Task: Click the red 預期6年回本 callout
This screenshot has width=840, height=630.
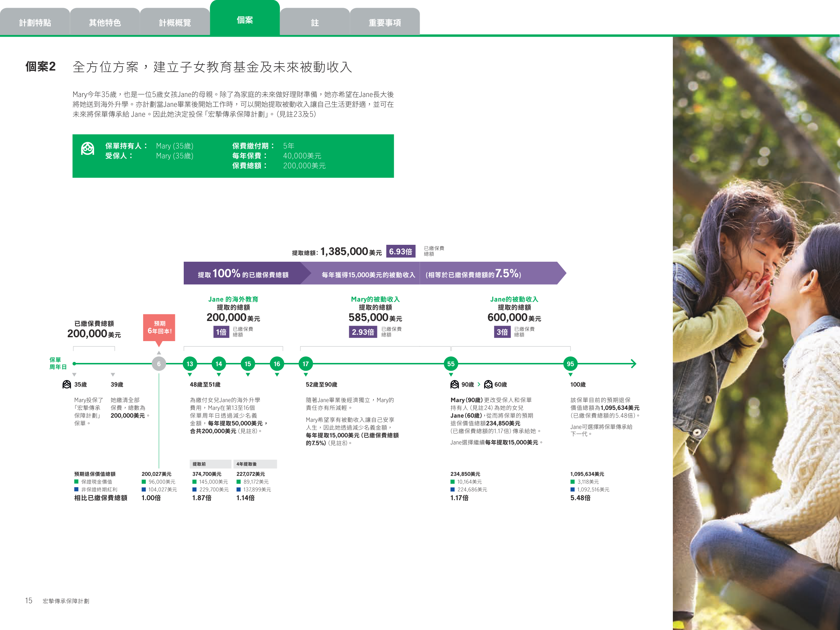Action: 159,327
